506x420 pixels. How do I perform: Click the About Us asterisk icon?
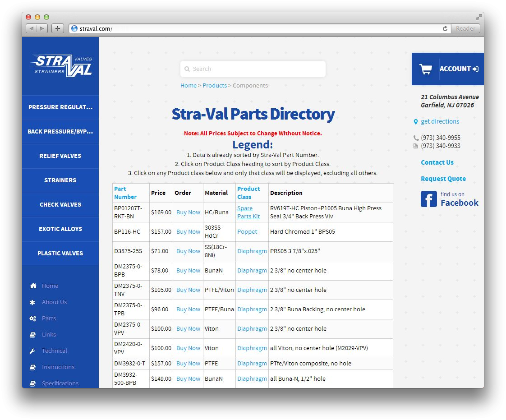33,302
